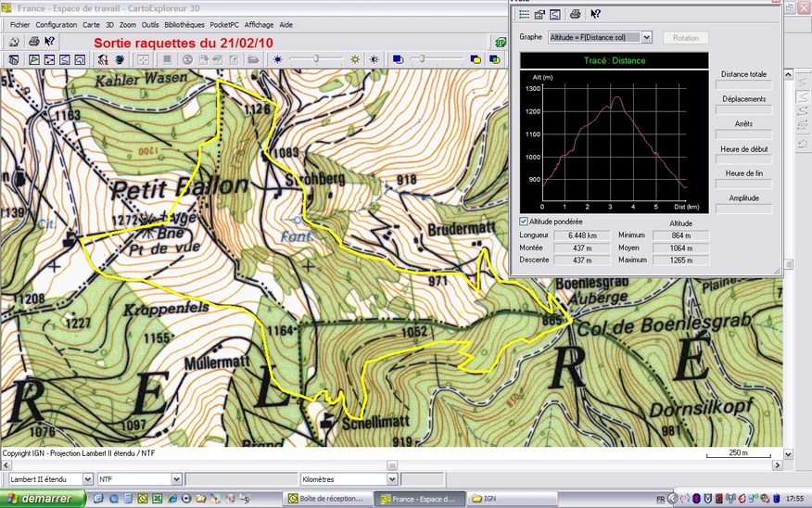
Task: Click the Minimum altitude value 864 m
Action: click(680, 235)
